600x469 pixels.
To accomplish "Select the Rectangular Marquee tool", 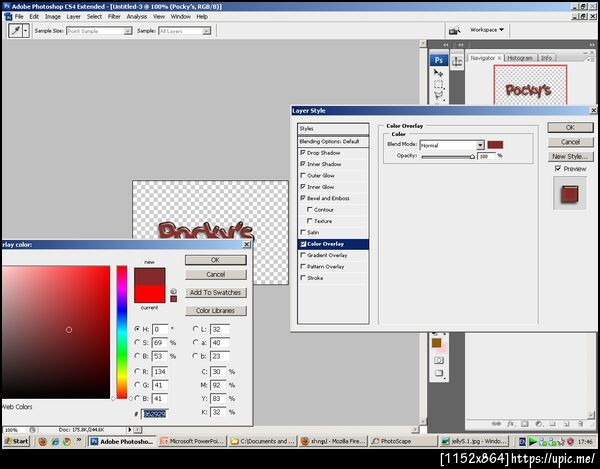I will (x=439, y=85).
